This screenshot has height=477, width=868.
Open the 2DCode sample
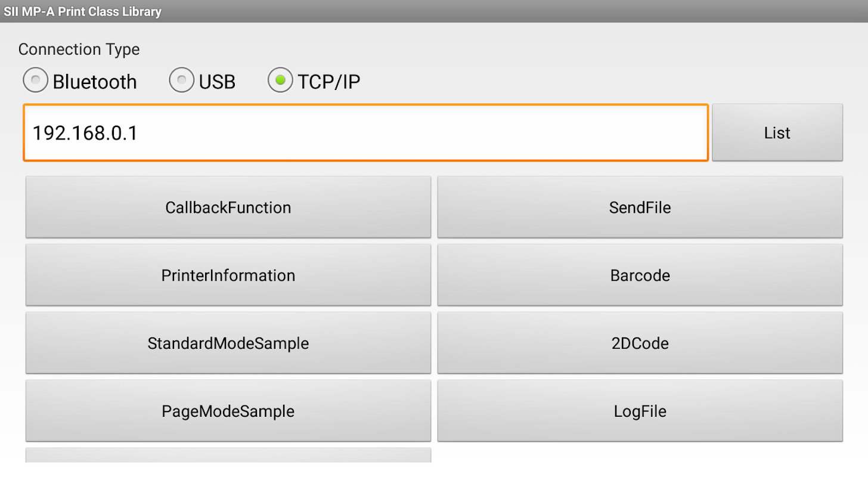click(640, 343)
